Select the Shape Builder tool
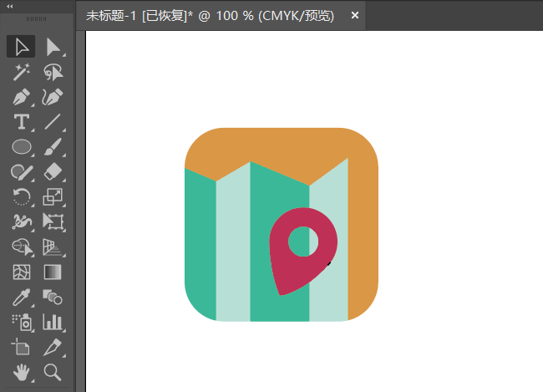 pyautogui.click(x=21, y=247)
